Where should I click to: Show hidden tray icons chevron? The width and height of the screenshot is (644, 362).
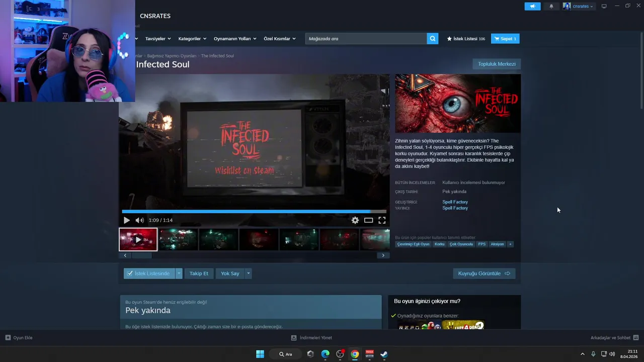click(x=583, y=354)
